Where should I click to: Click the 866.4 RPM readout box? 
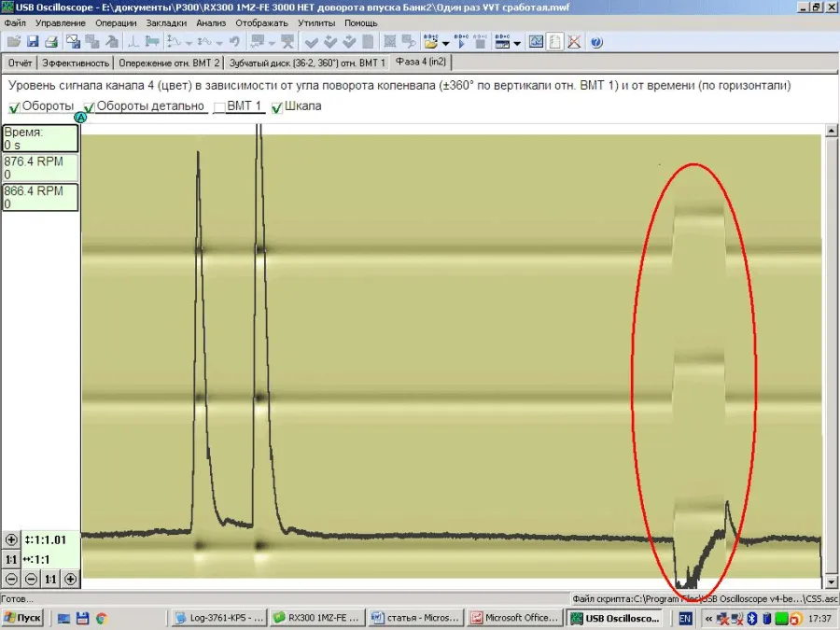pos(41,197)
